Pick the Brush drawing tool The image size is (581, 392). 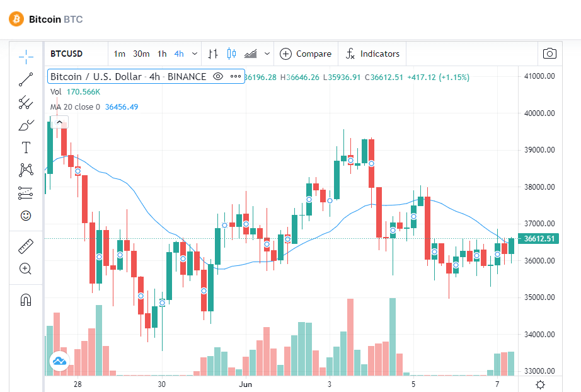[x=25, y=125]
